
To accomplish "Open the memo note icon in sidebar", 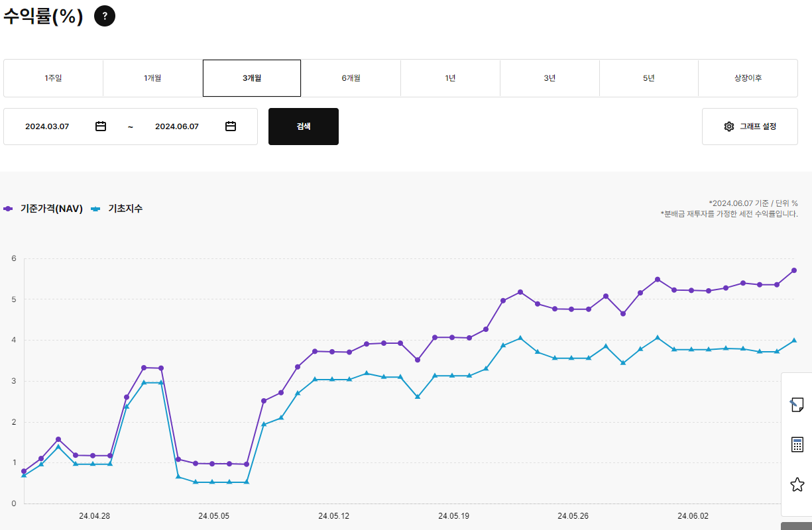I will pos(797,404).
